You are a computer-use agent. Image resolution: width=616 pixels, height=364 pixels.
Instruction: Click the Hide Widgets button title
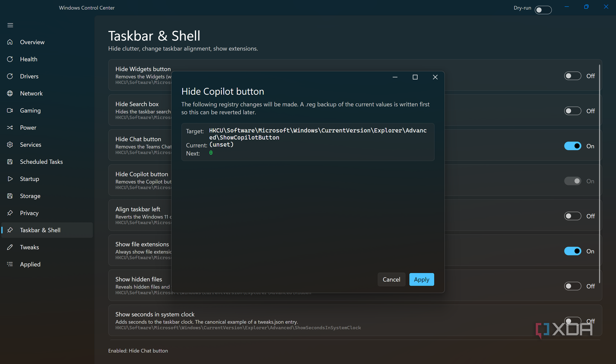click(x=143, y=69)
